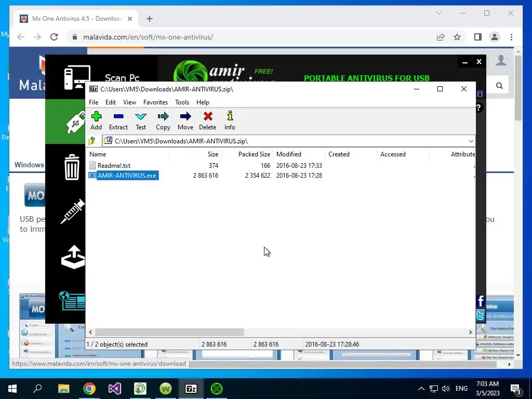Image resolution: width=532 pixels, height=399 pixels.
Task: Select the AMIR-ANTIVIRUS.exe file
Action: 127,176
